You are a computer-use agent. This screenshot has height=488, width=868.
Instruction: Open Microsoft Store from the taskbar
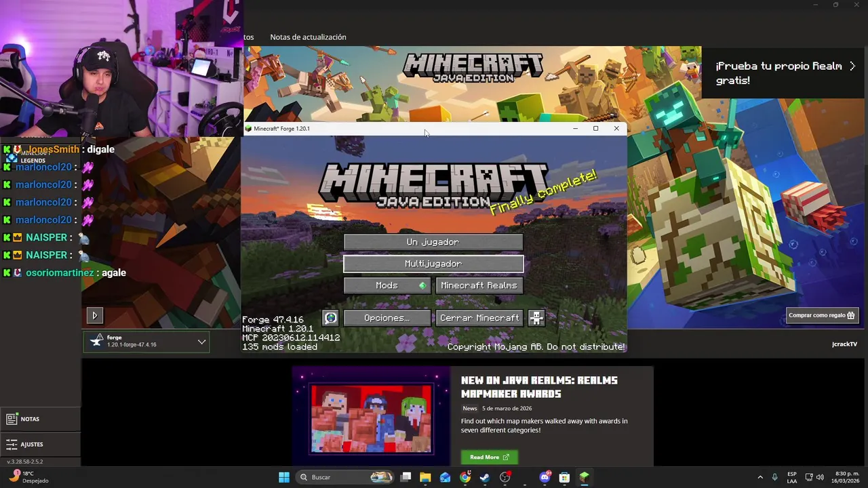(x=564, y=477)
